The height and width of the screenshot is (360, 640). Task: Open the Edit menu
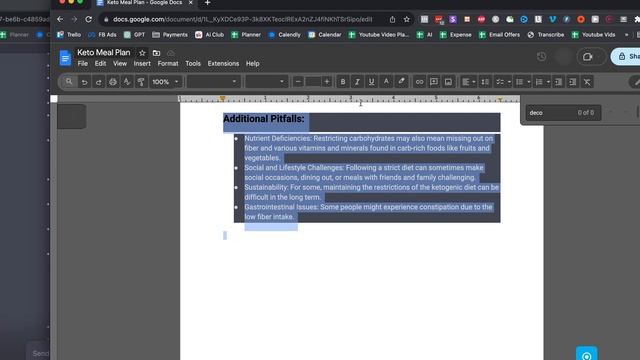point(100,64)
